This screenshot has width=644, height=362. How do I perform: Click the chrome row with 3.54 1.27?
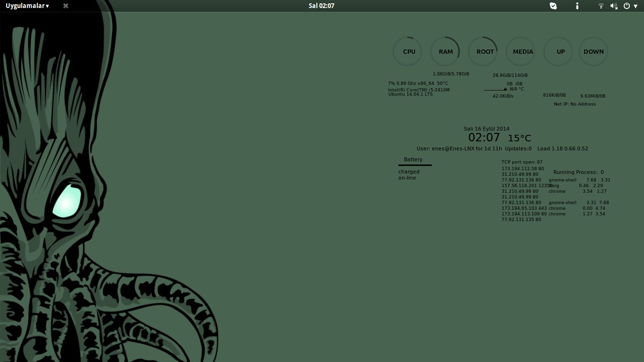coord(578,191)
